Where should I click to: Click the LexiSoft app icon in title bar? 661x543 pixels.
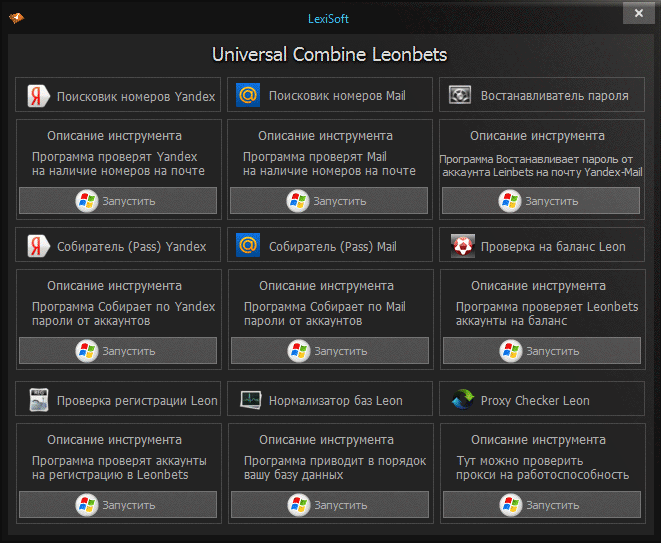click(x=16, y=18)
